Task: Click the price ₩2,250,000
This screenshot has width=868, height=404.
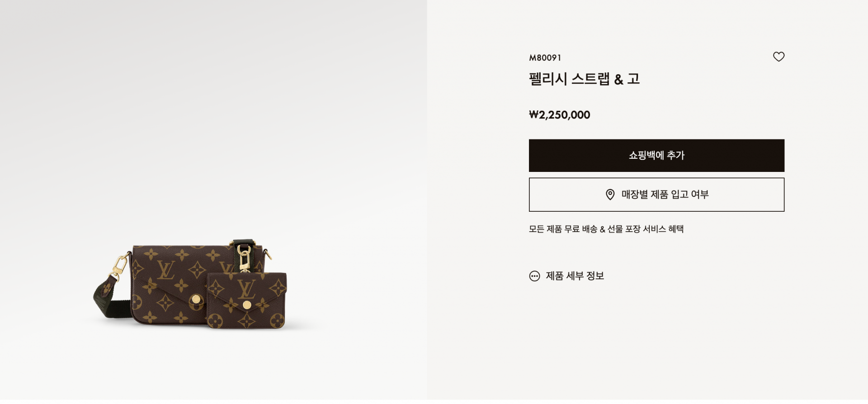Action: (x=559, y=115)
